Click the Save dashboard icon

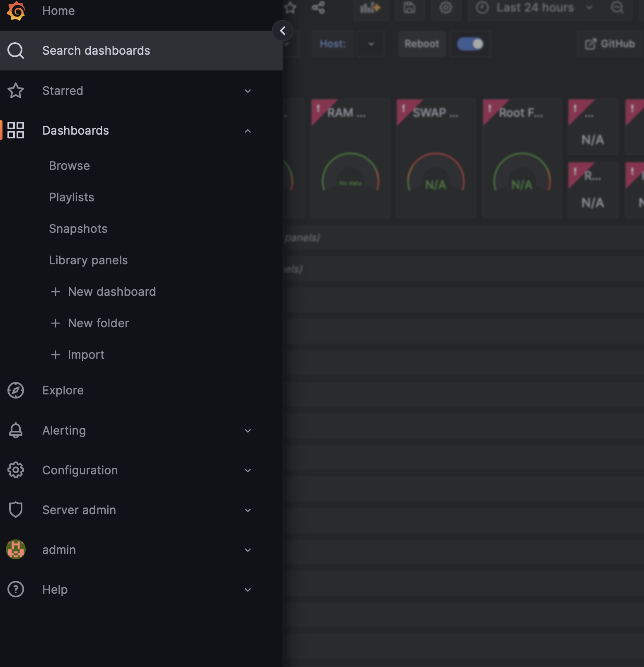point(409,7)
